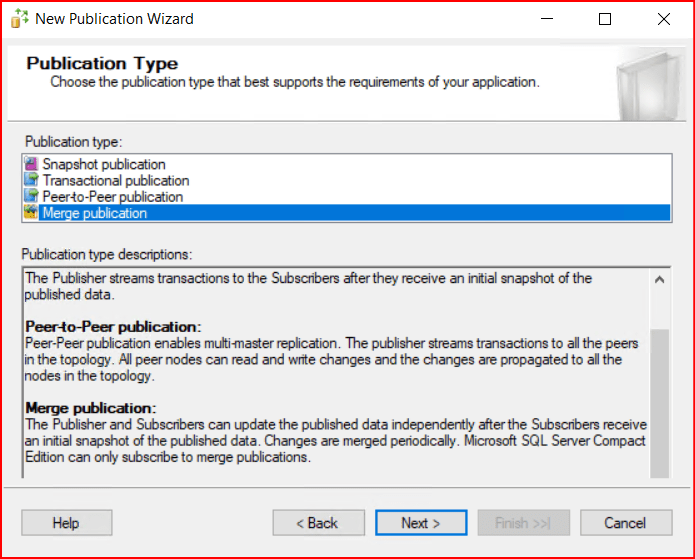The height and width of the screenshot is (559, 695).
Task: Click the wizard icon in title bar
Action: [x=19, y=19]
